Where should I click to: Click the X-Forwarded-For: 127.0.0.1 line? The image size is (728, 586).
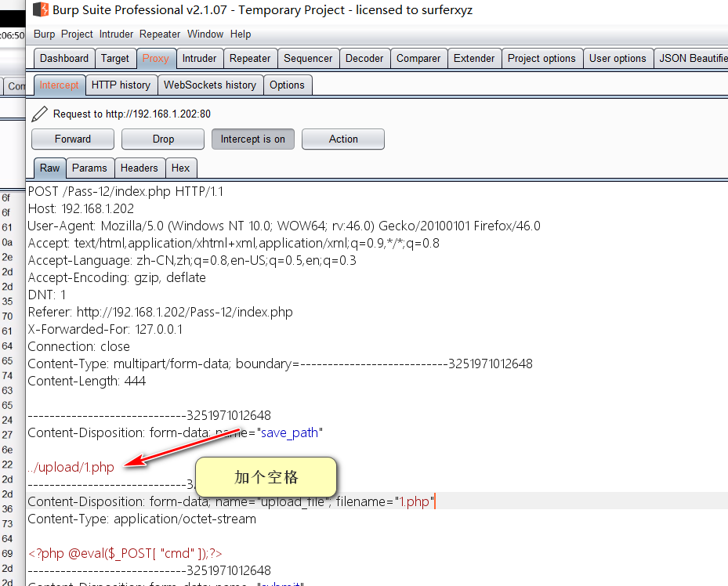click(x=105, y=329)
